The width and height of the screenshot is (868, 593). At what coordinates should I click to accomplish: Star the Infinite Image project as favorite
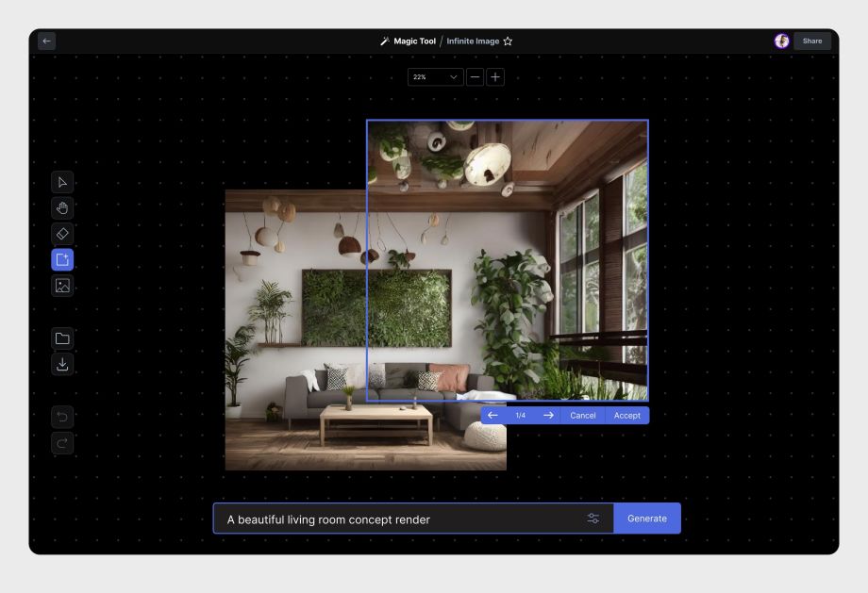(508, 41)
